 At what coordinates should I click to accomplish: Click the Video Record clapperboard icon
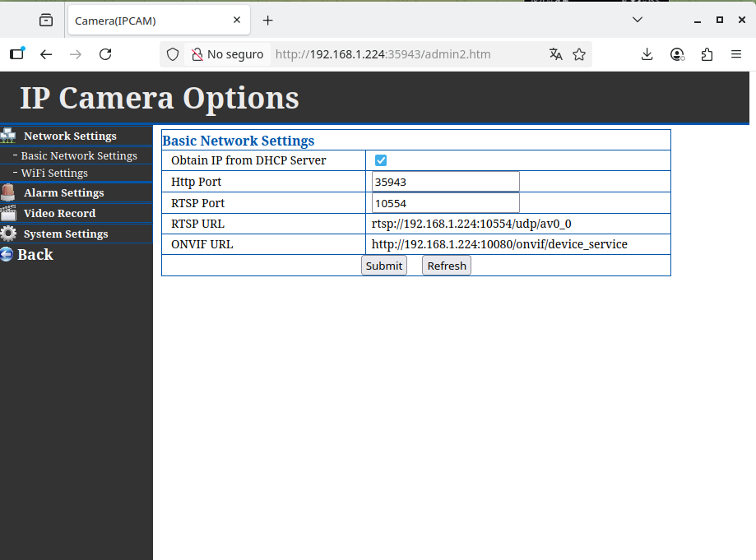pos(8,213)
